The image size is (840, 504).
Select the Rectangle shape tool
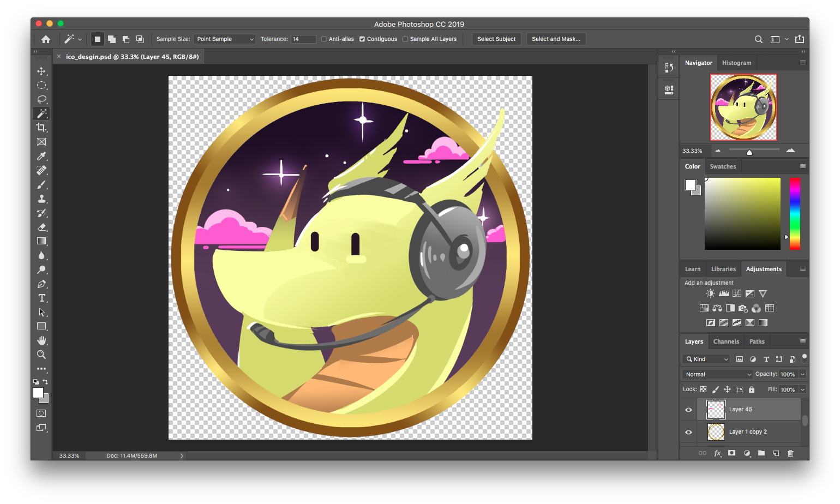click(x=41, y=326)
